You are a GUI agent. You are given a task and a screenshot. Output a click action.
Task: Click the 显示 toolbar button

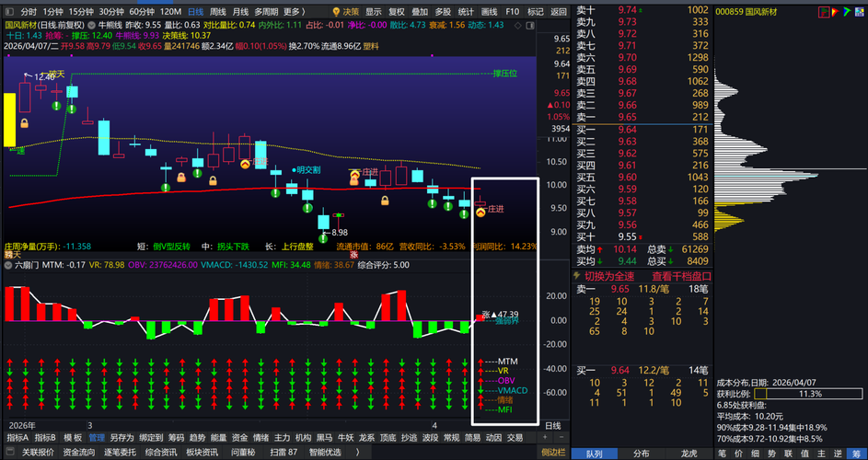pyautogui.click(x=374, y=12)
